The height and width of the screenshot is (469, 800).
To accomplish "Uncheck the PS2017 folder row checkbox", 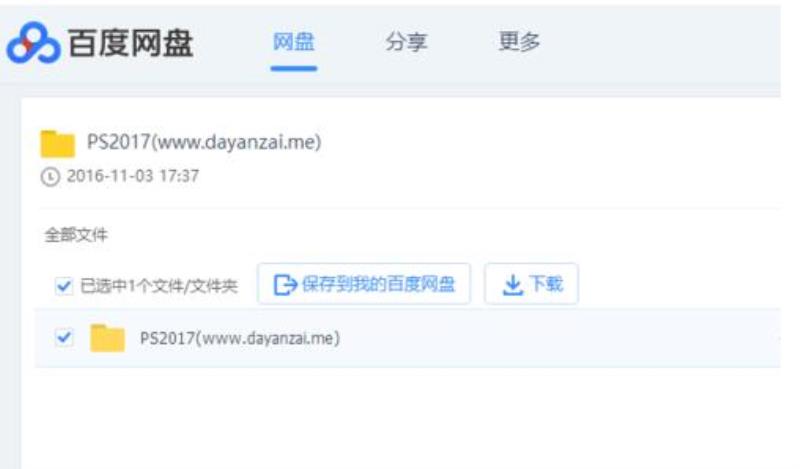I will click(x=64, y=337).
